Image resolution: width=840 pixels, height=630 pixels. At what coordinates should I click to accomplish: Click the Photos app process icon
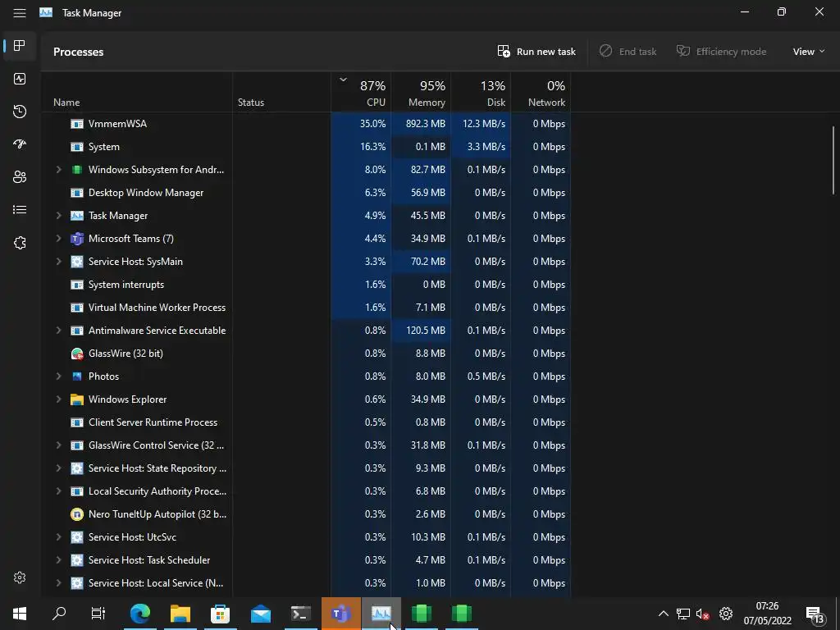point(77,377)
